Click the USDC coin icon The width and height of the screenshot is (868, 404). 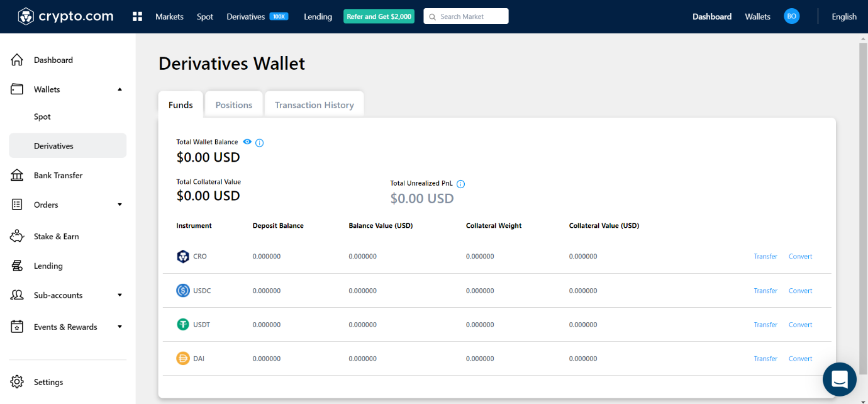183,291
